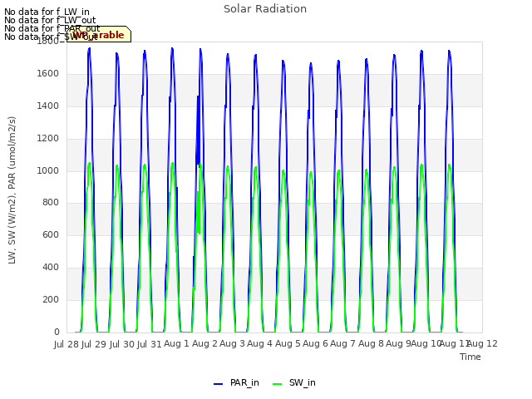
Task: Click the Aug 1 x-axis label
Action: (176, 344)
